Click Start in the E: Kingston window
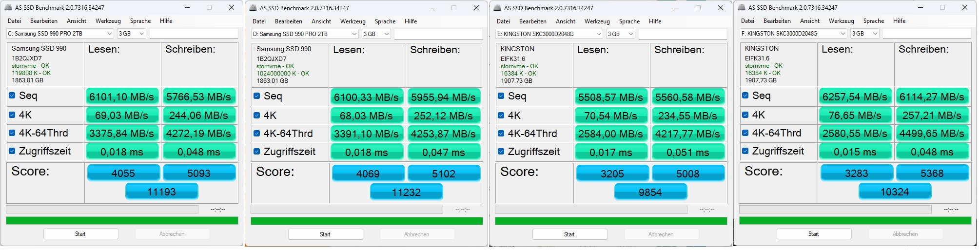 (569, 234)
